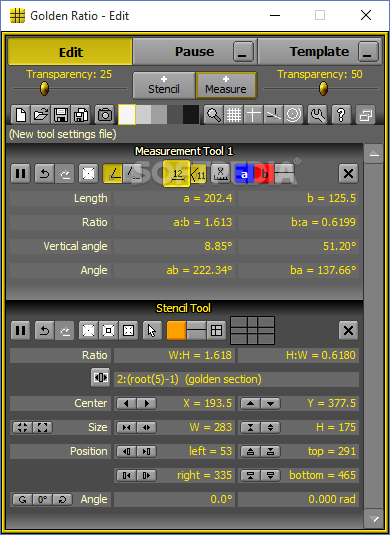Pause the Stencil Tool
The image size is (390, 535).
20,330
